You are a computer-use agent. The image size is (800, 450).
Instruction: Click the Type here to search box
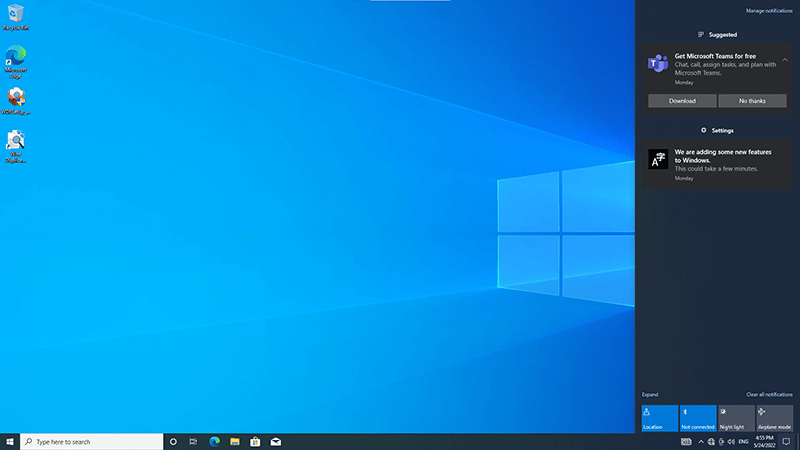point(92,442)
